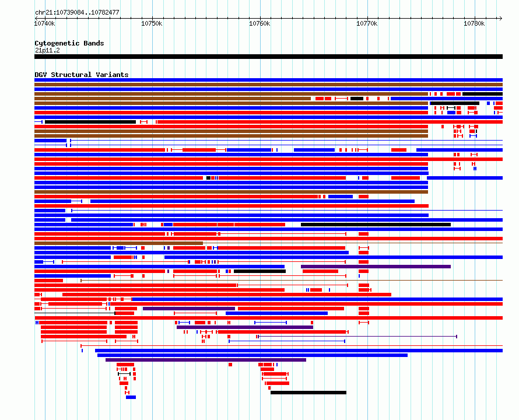Open the Cytogenetic Bands track title
The height and width of the screenshot is (420, 519).
(69, 43)
